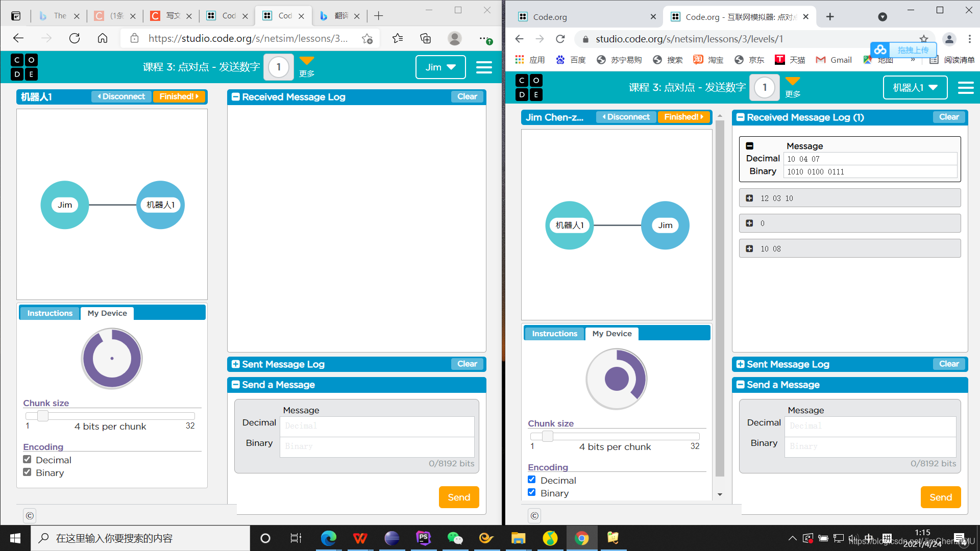
Task: Click Disconnect button in the left window
Action: tap(121, 96)
